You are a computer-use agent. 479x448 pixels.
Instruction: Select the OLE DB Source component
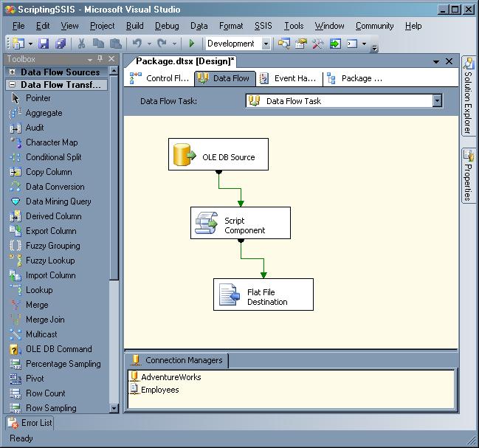(218, 155)
